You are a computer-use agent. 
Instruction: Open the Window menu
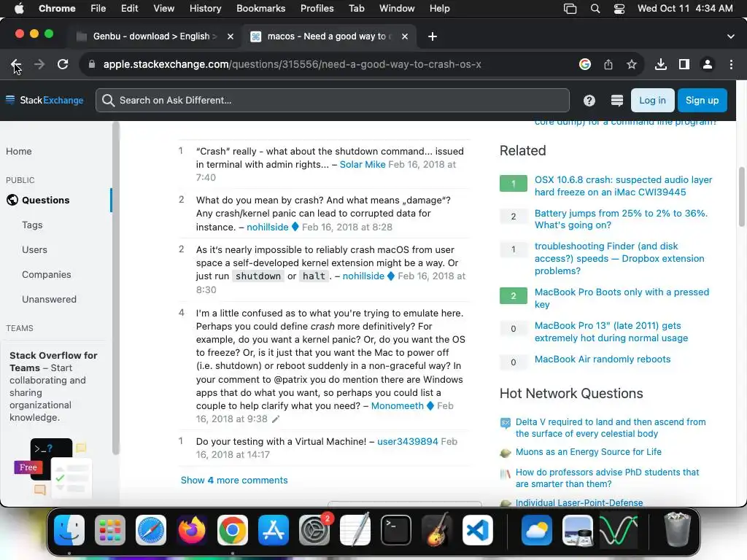pos(396,9)
